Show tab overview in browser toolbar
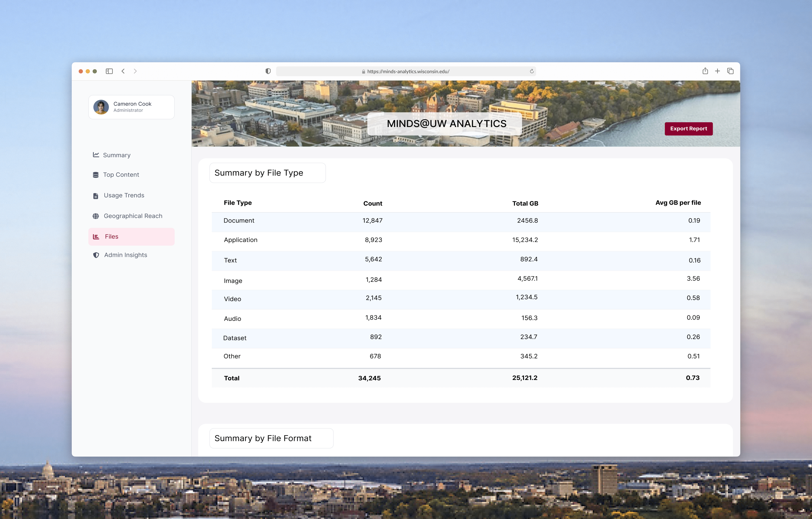This screenshot has width=812, height=519. (730, 71)
